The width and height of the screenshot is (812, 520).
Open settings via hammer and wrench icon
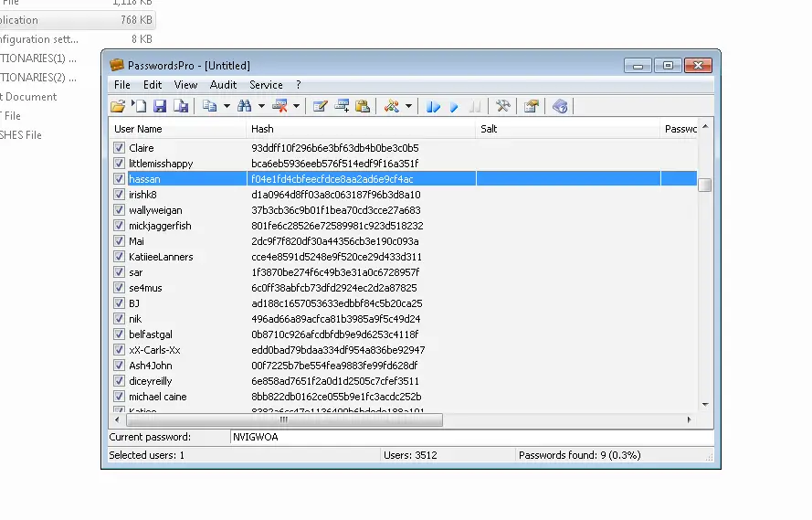point(503,106)
